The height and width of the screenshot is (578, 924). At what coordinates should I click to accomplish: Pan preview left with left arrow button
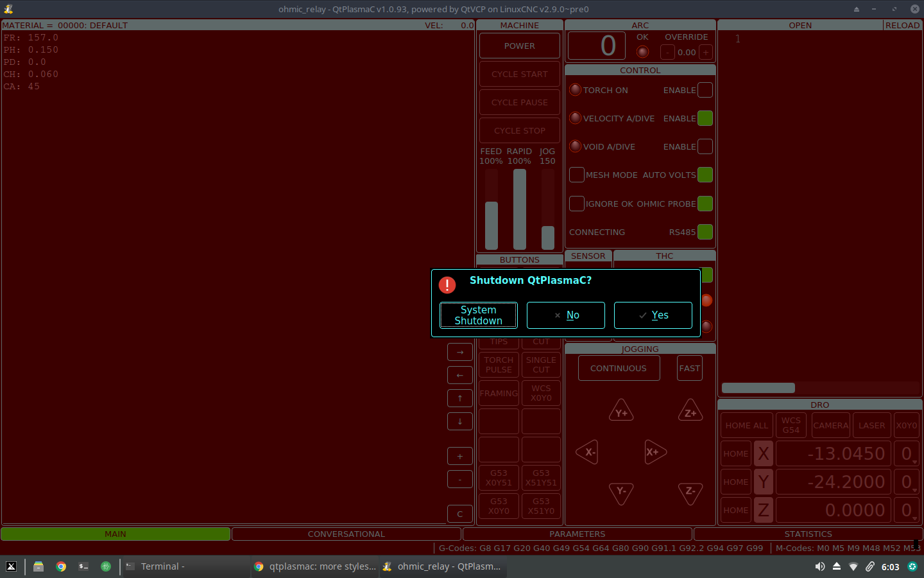pyautogui.click(x=460, y=375)
